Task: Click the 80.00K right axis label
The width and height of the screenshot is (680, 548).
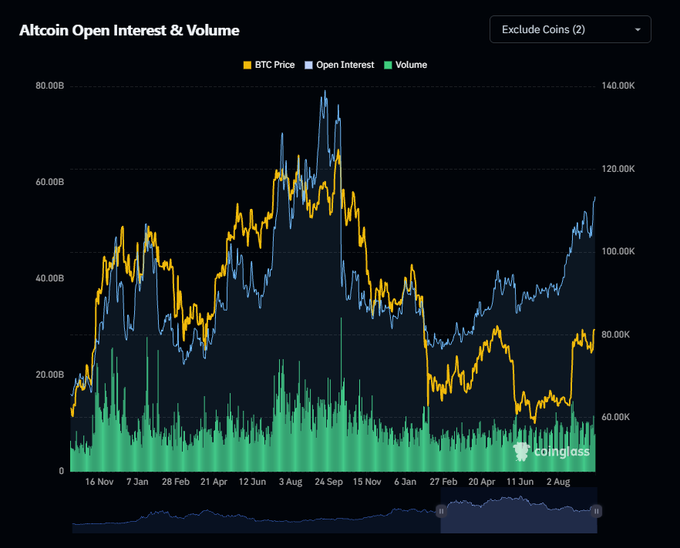Action: (615, 334)
